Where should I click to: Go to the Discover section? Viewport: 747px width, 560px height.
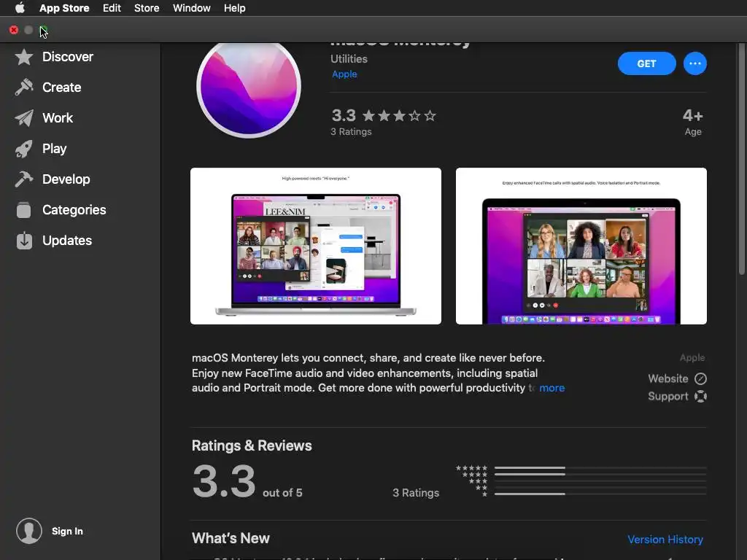(x=68, y=57)
